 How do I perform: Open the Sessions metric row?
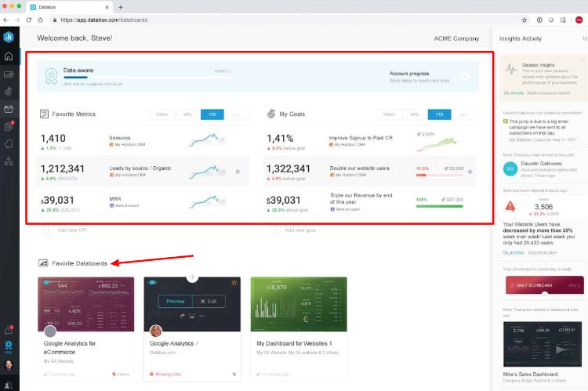click(143, 142)
